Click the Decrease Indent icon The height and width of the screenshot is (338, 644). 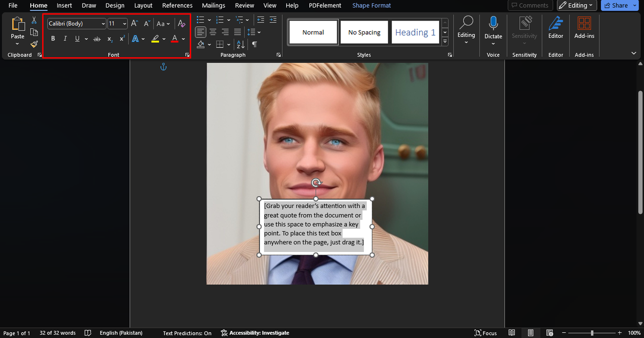[261, 20]
